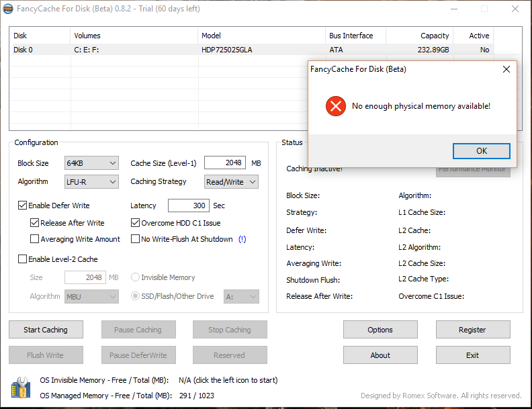The height and width of the screenshot is (409, 532).
Task: Toggle Enable Defer Write checkbox
Action: click(22, 206)
